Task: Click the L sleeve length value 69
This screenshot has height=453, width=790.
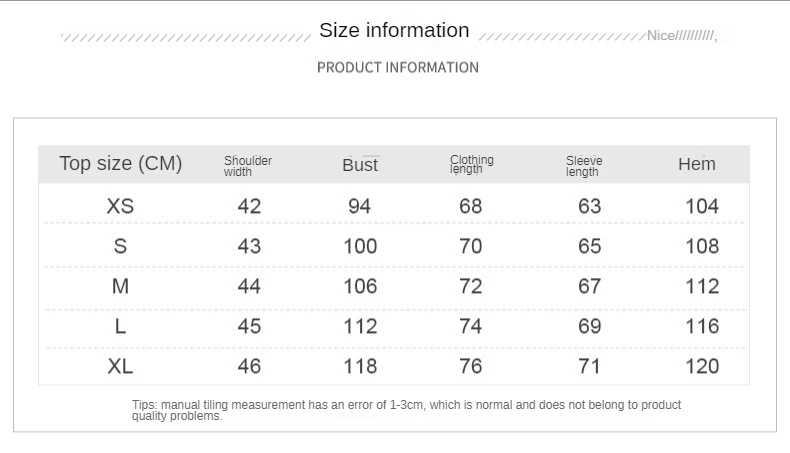Action: [589, 326]
